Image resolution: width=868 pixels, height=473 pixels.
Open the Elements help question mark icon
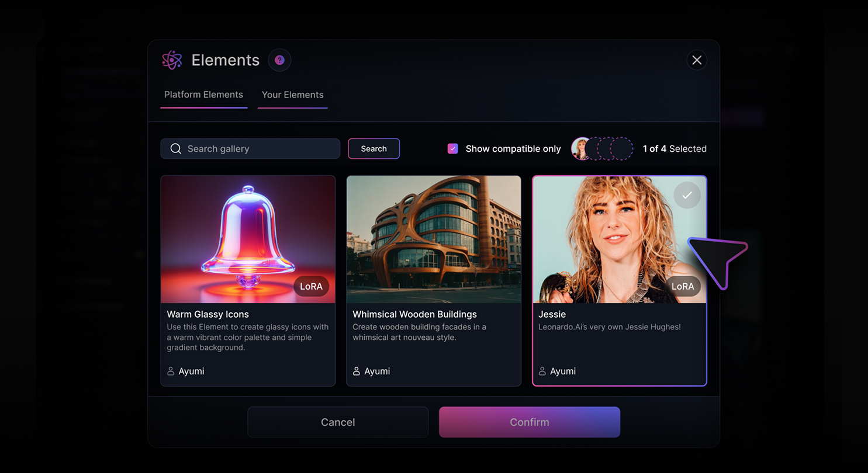(279, 60)
